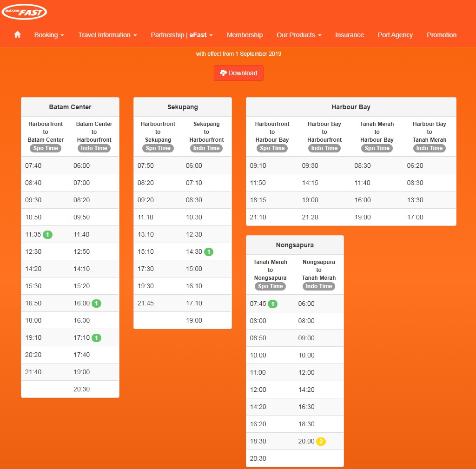
Task: Go to the Insurance page
Action: 350,35
